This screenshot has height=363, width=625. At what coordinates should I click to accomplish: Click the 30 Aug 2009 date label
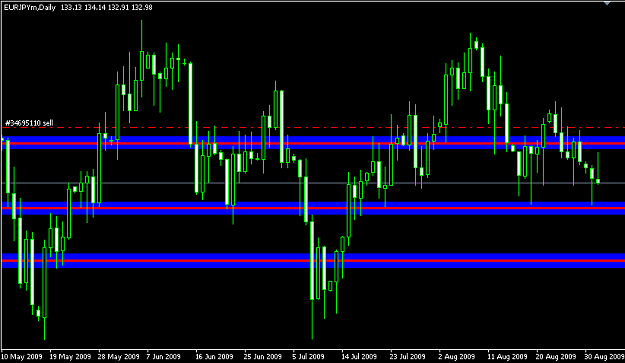pos(604,357)
